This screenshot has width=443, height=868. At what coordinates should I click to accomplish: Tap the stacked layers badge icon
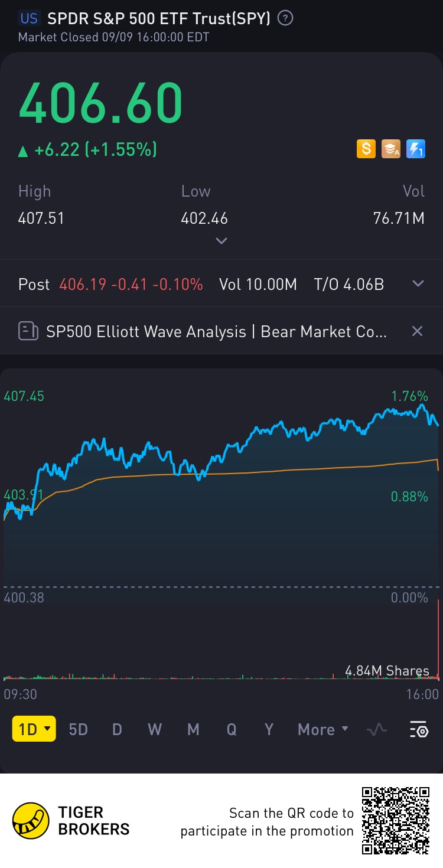(x=391, y=149)
